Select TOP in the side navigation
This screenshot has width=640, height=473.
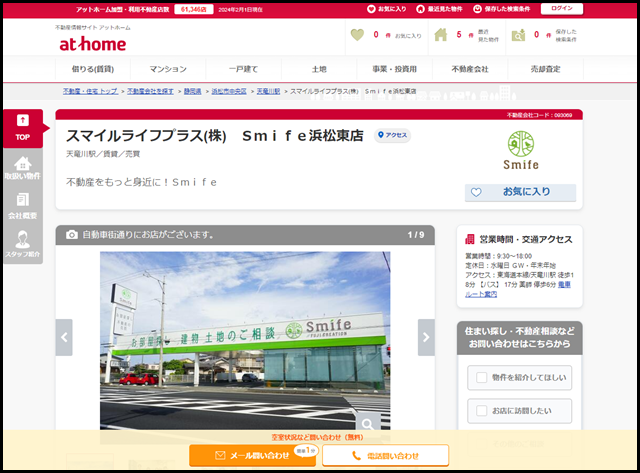23,128
